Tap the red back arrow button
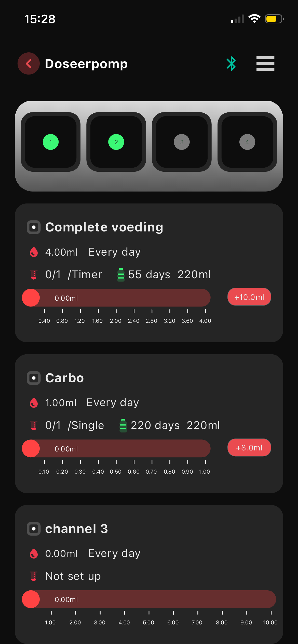298x644 pixels. [29, 64]
